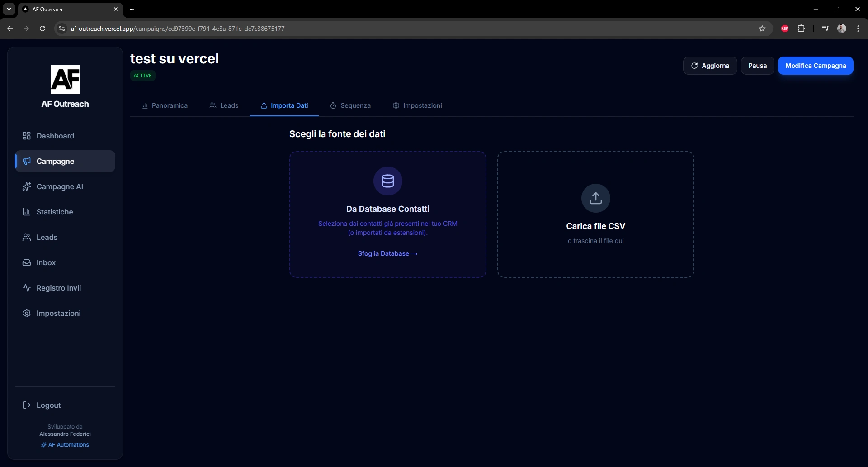This screenshot has width=868, height=467.
Task: Click the Alessandro Federici credit text
Action: (65, 434)
